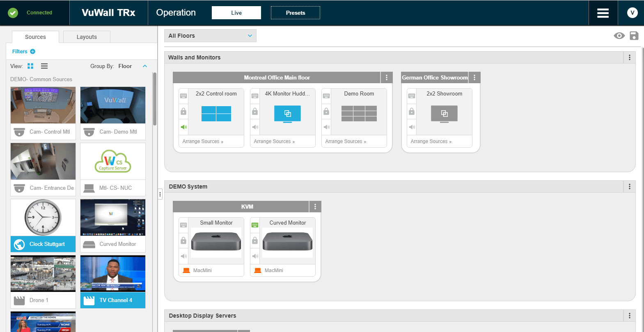Image resolution: width=644 pixels, height=332 pixels.
Task: Toggle audio on Small Monitor KVM
Action: (183, 256)
